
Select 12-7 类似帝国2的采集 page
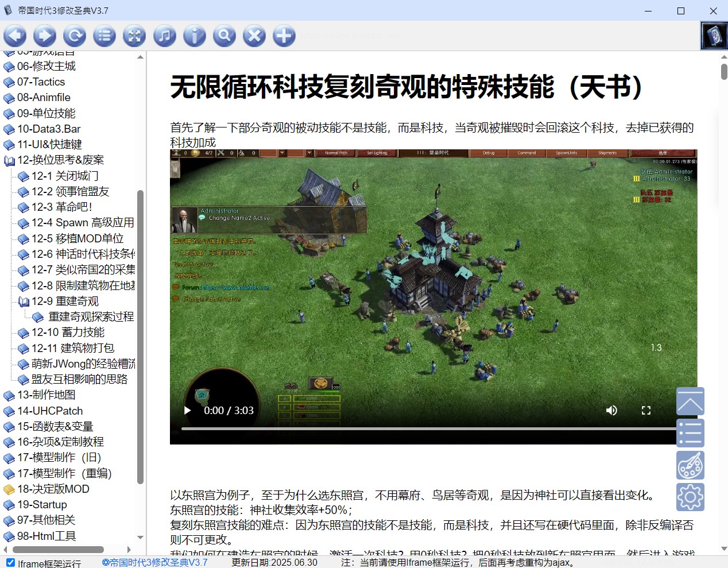point(83,270)
